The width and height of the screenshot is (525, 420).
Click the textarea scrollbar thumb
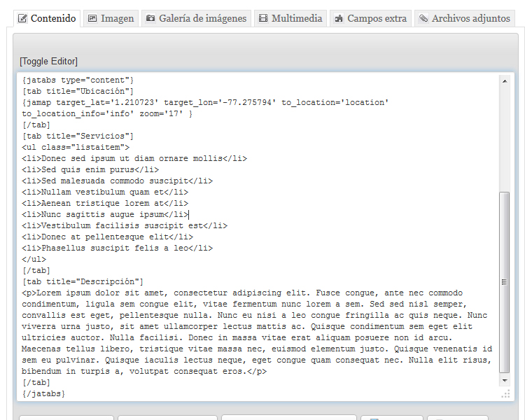[504, 282]
